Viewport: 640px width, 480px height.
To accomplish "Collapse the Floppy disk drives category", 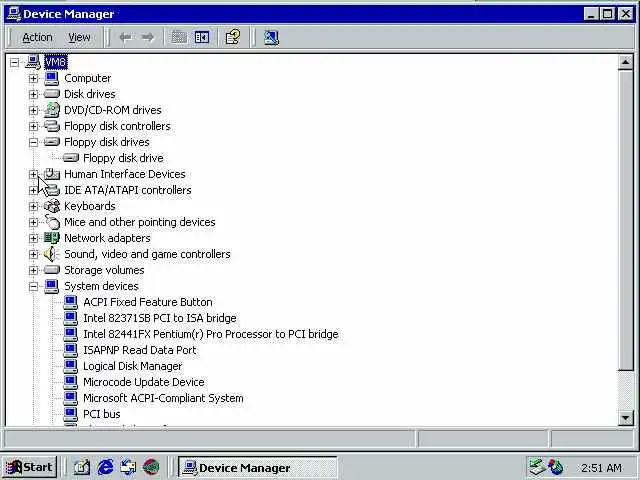I will point(33,142).
